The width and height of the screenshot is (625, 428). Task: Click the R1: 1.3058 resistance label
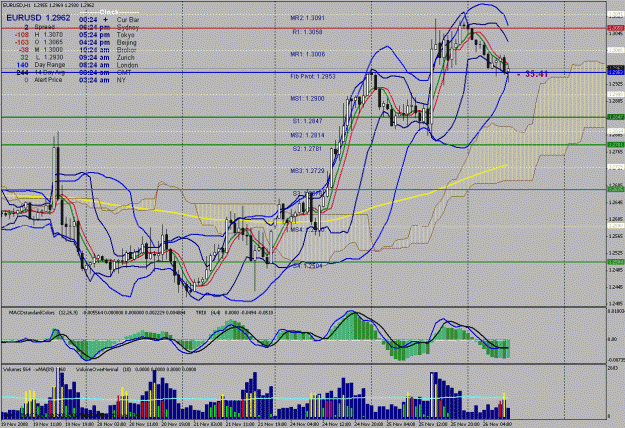pos(307,32)
